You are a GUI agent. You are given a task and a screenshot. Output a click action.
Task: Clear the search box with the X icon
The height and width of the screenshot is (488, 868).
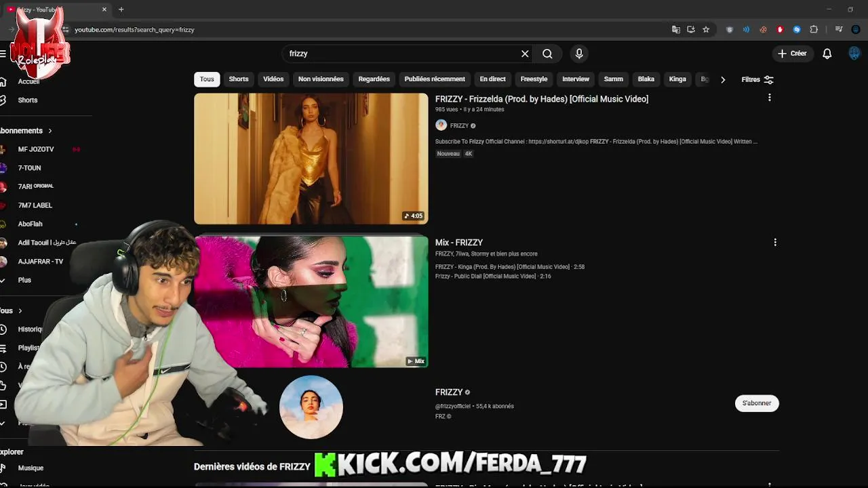tap(525, 54)
